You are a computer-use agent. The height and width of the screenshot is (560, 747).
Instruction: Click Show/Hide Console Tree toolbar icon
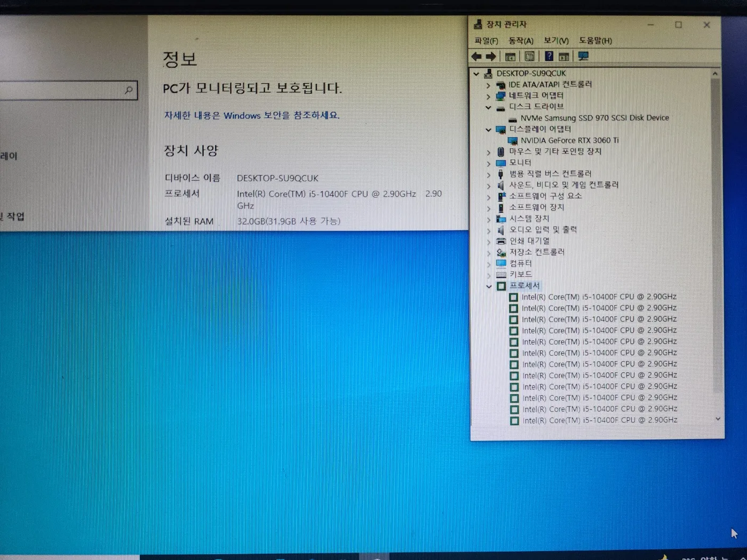[510, 57]
